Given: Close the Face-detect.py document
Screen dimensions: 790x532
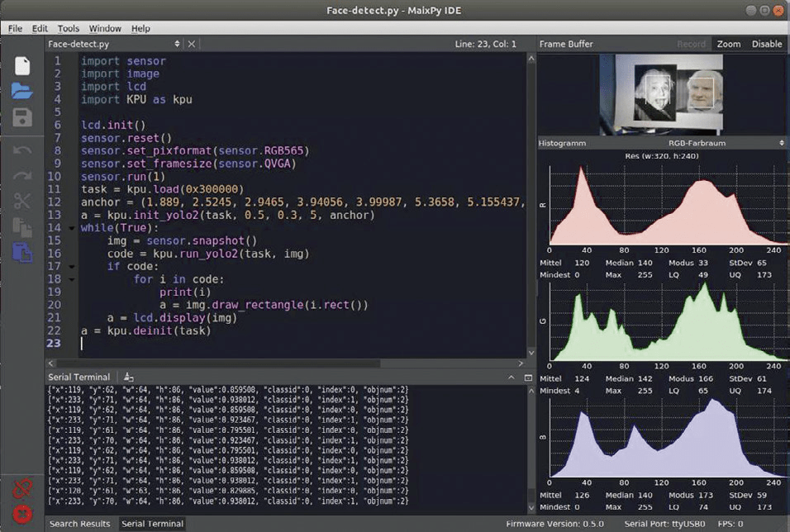Looking at the screenshot, I should point(192,44).
